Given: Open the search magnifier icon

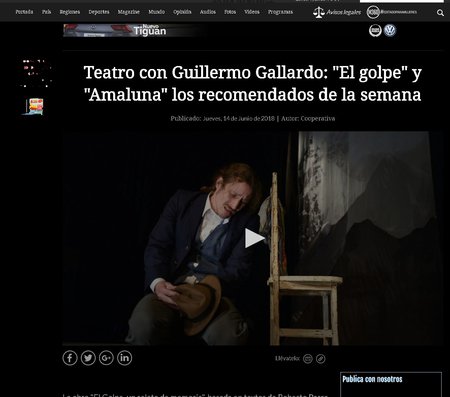Looking at the screenshot, I should pos(440,13).
